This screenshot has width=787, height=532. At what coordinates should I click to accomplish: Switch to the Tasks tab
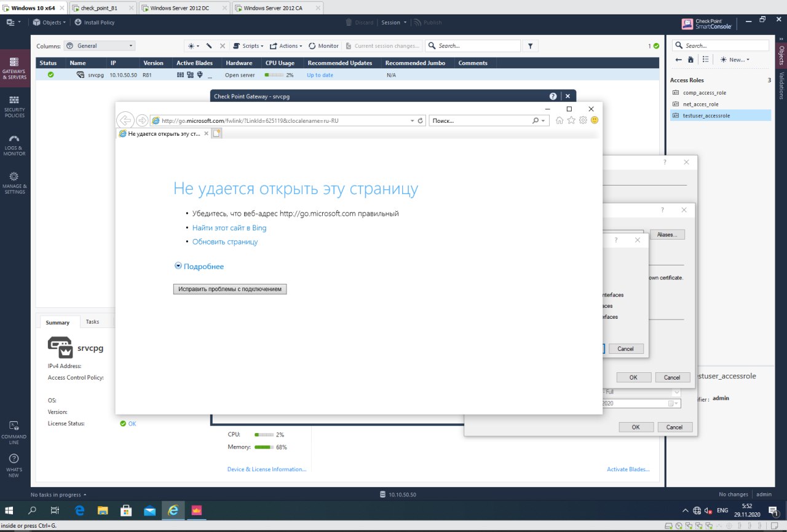tap(92, 322)
